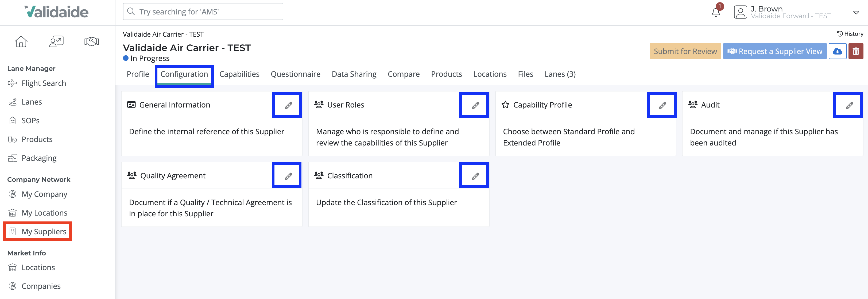Download via the blue cloud icon
Image resolution: width=868 pixels, height=299 pixels.
pos(837,51)
